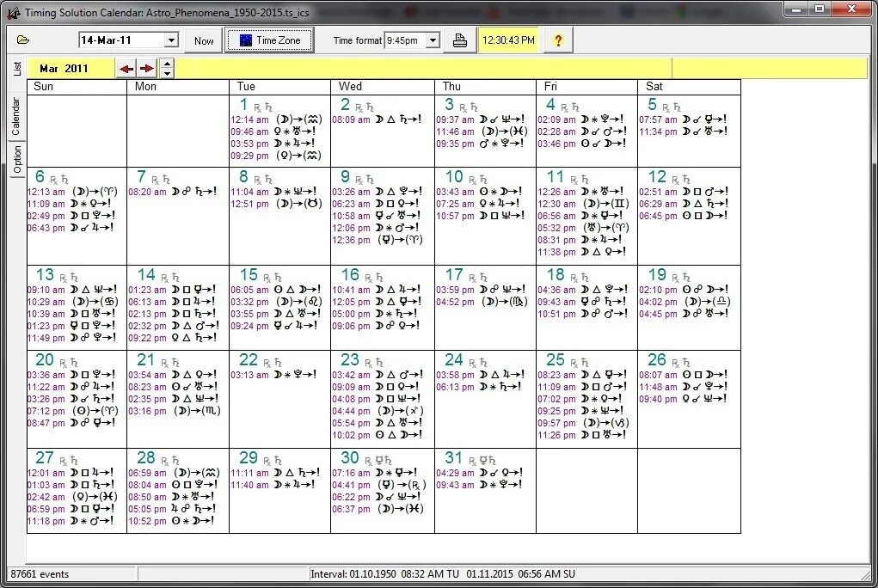Screen dimensions: 878x588
Task: Click the 08:09 am event on March 2
Action: (377, 119)
